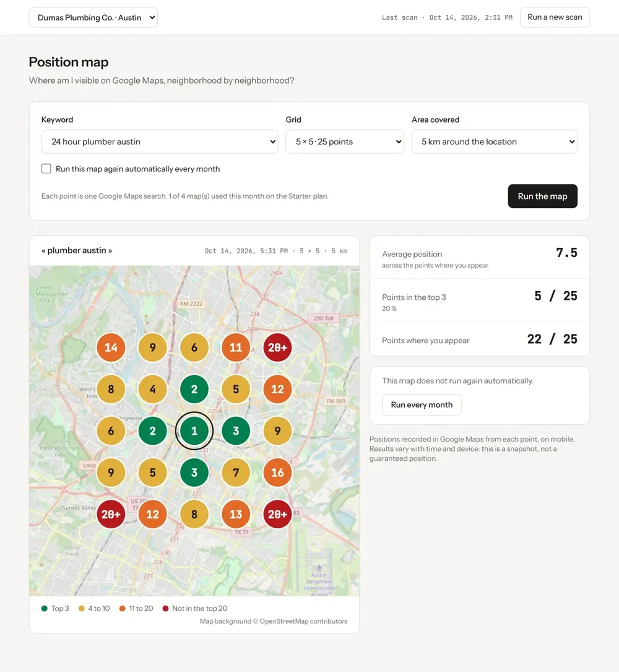Screen dimensions: 619x672
Task: Click the green 2 marker directly above the 1
Action: [x=194, y=389]
